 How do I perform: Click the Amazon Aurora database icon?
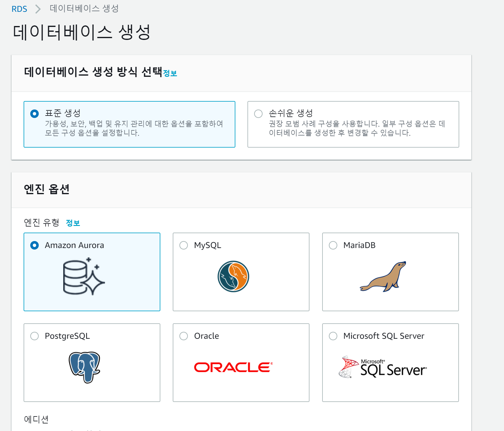tap(84, 276)
